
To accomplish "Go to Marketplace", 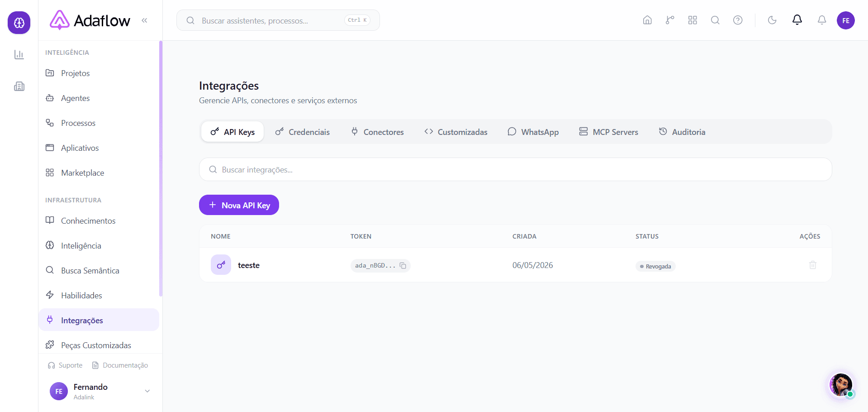I will point(99,173).
